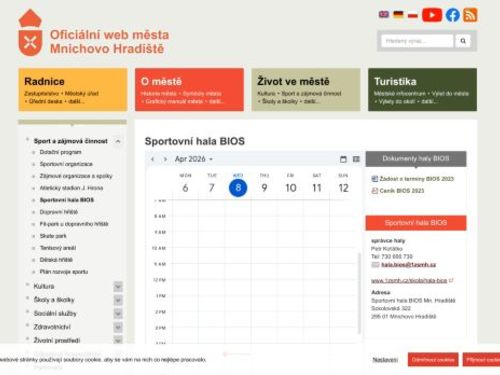Viewport: 500px width, 375px height.
Task: Open the Apr 2026 month dropdown
Action: 194,159
